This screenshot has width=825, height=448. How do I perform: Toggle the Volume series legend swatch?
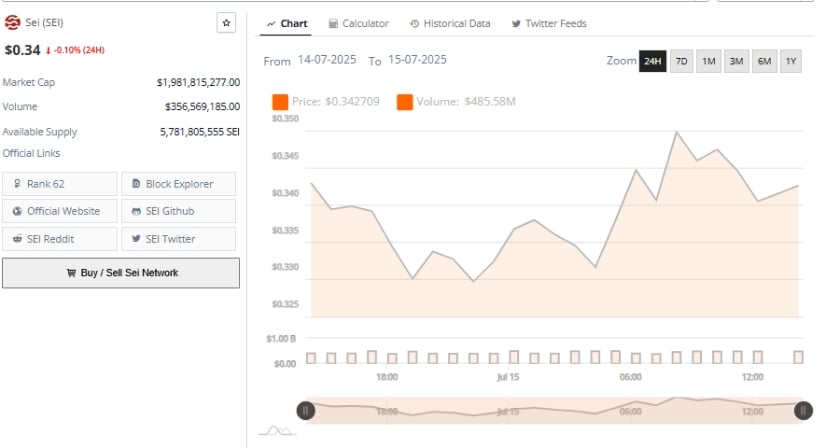(x=405, y=102)
